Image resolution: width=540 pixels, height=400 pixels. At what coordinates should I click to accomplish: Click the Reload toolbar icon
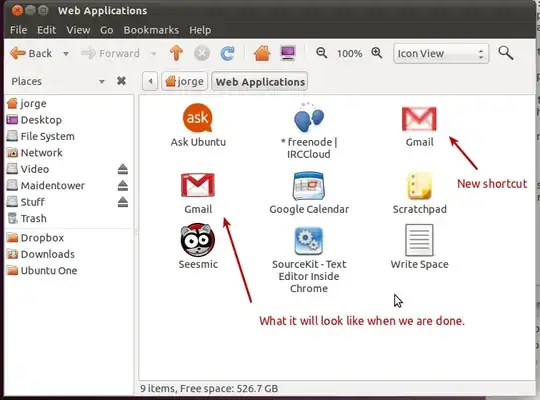pyautogui.click(x=227, y=53)
